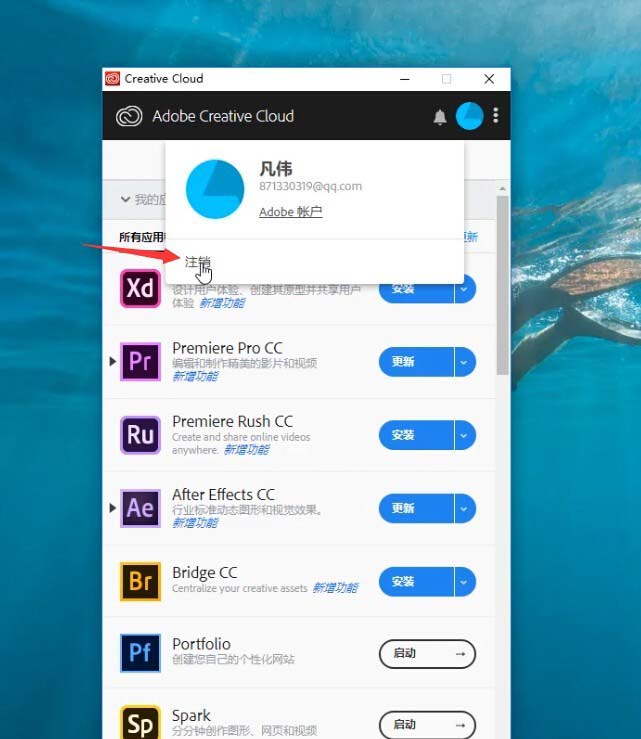The height and width of the screenshot is (739, 641).
Task: Click the Adobe Creative Cloud logo icon
Action: [x=129, y=116]
